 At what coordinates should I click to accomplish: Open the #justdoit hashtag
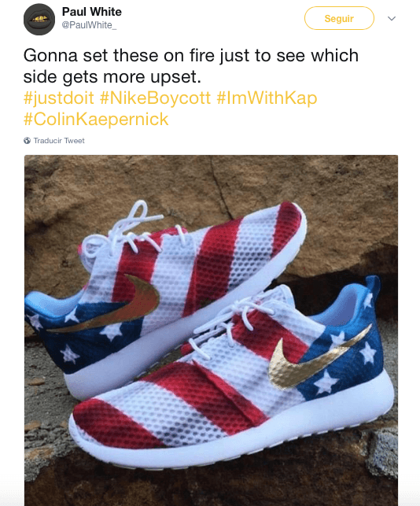click(59, 98)
